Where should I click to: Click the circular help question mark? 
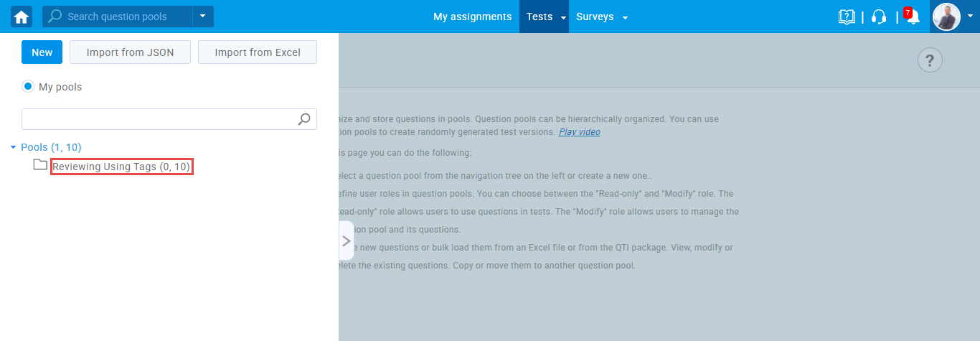tap(930, 60)
